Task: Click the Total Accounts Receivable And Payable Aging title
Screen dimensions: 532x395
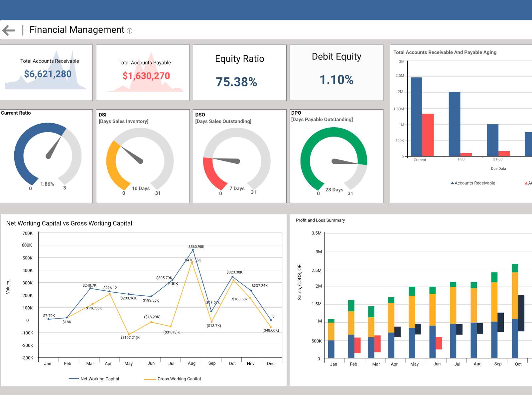Action: 445,52
